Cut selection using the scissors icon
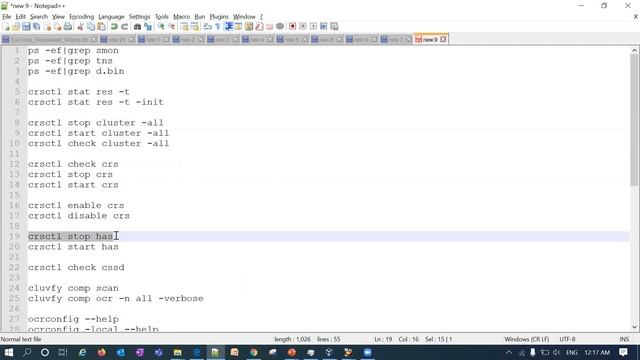This screenshot has width=640, height=360. click(80, 27)
